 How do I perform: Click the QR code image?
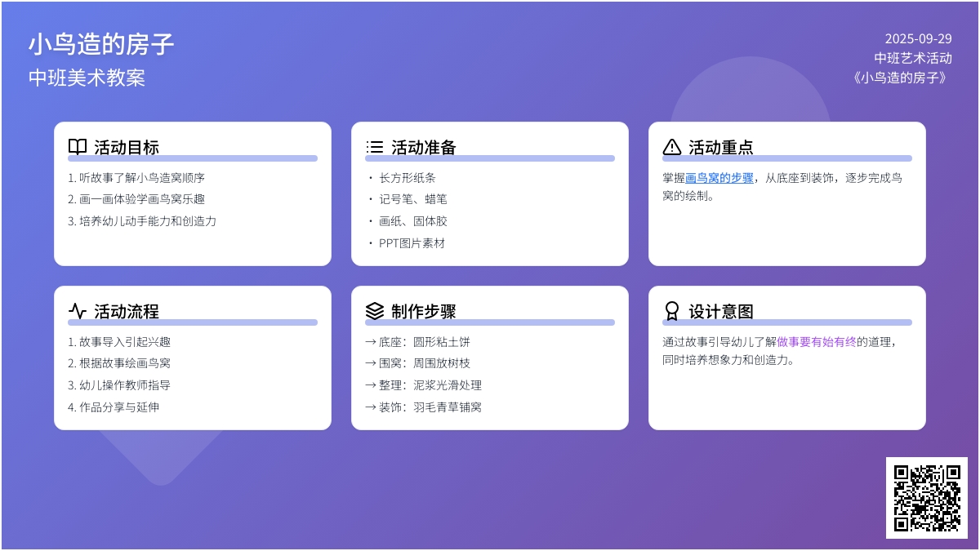point(926,497)
